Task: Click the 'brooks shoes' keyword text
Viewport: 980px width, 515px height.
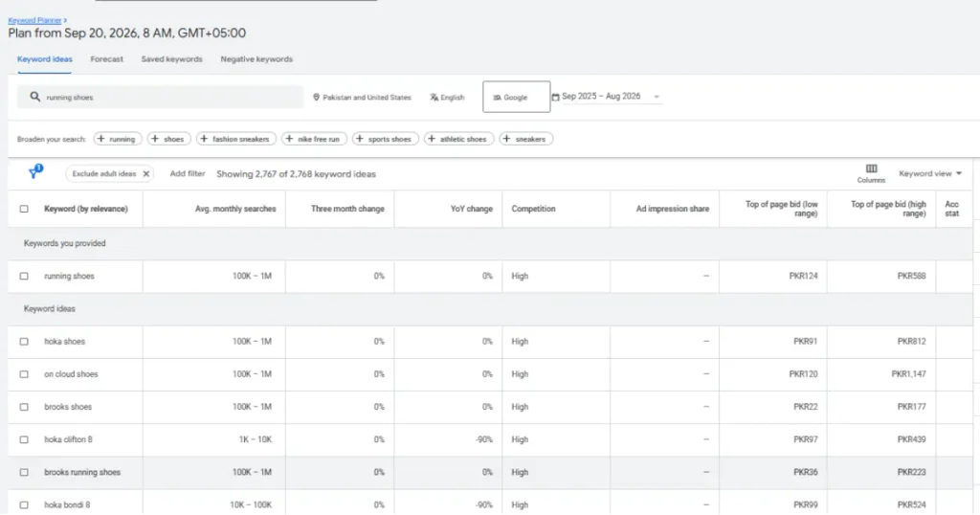Action: pos(68,406)
